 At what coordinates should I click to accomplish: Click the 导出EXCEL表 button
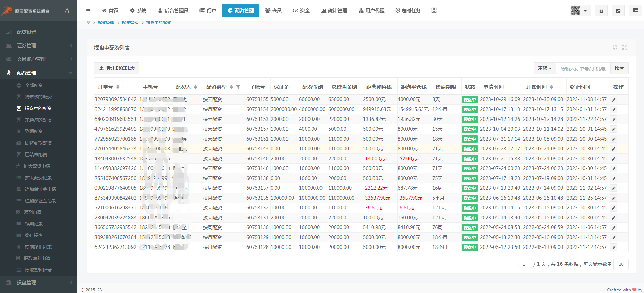117,68
